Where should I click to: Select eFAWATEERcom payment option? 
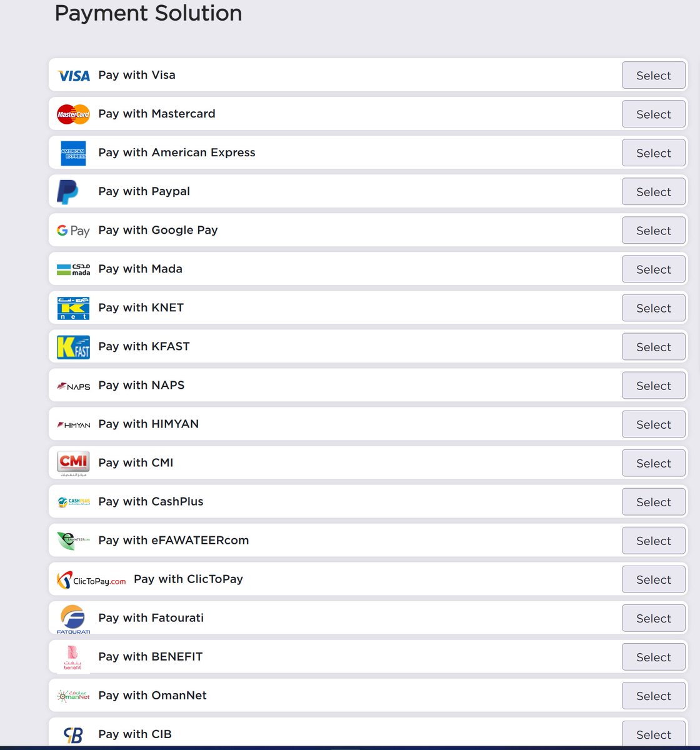point(654,541)
